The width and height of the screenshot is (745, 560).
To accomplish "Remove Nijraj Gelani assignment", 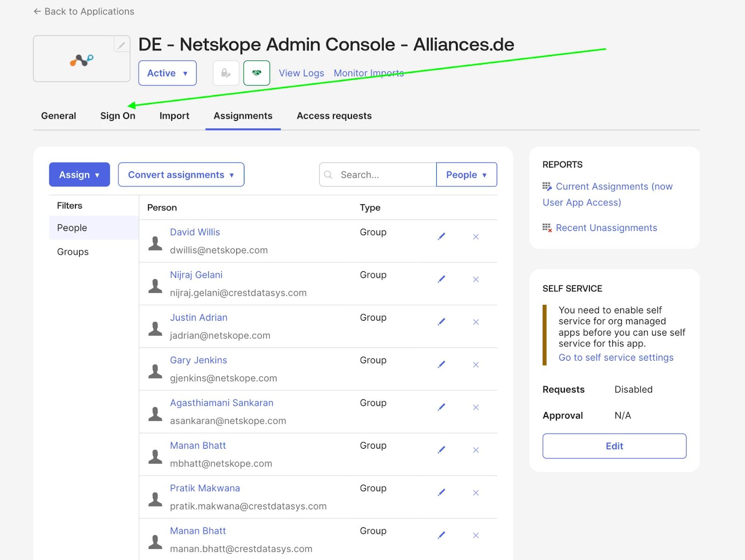I will [x=476, y=279].
